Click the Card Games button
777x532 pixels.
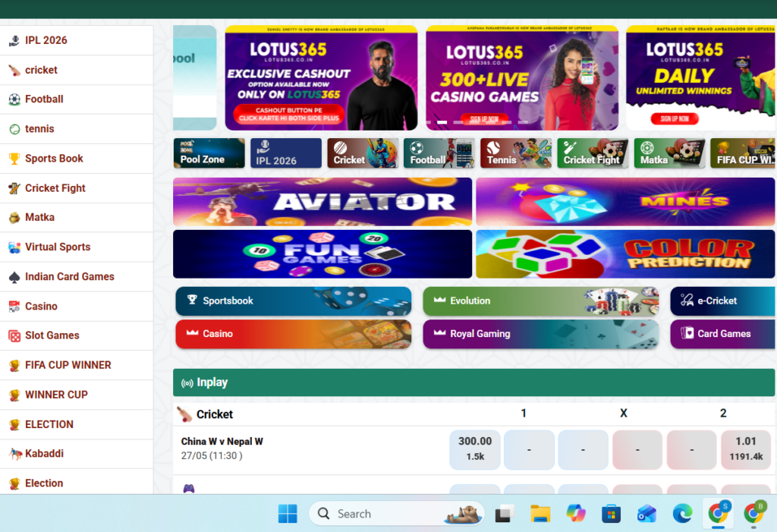point(723,334)
